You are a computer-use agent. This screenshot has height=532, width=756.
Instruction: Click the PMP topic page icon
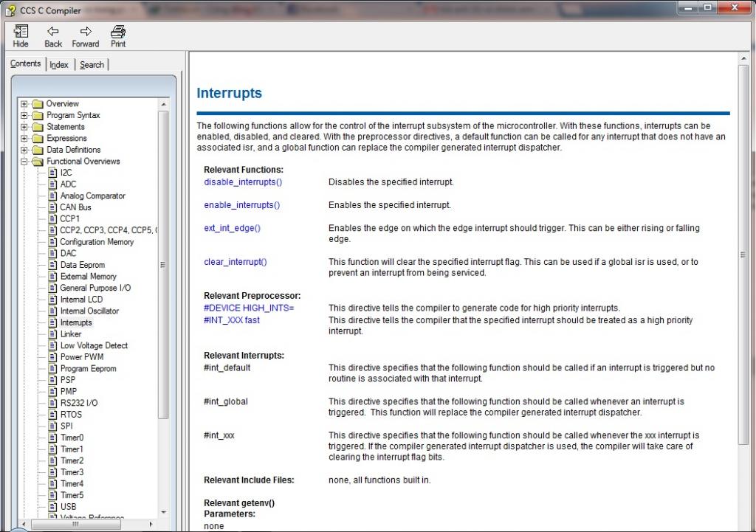[x=53, y=391]
